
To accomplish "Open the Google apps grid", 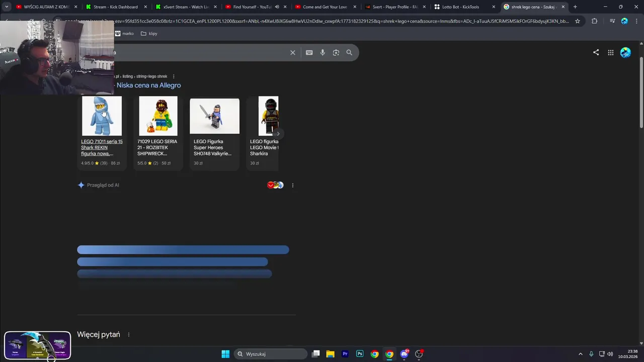I will [610, 52].
